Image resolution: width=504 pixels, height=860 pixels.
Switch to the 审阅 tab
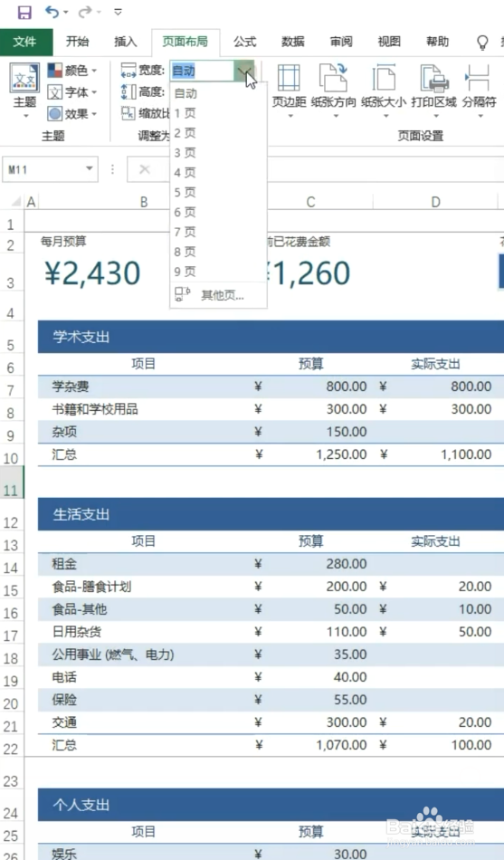pyautogui.click(x=341, y=42)
